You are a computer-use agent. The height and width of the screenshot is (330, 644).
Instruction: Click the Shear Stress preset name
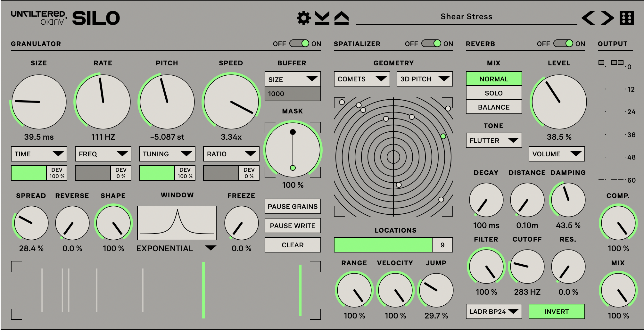click(x=466, y=16)
